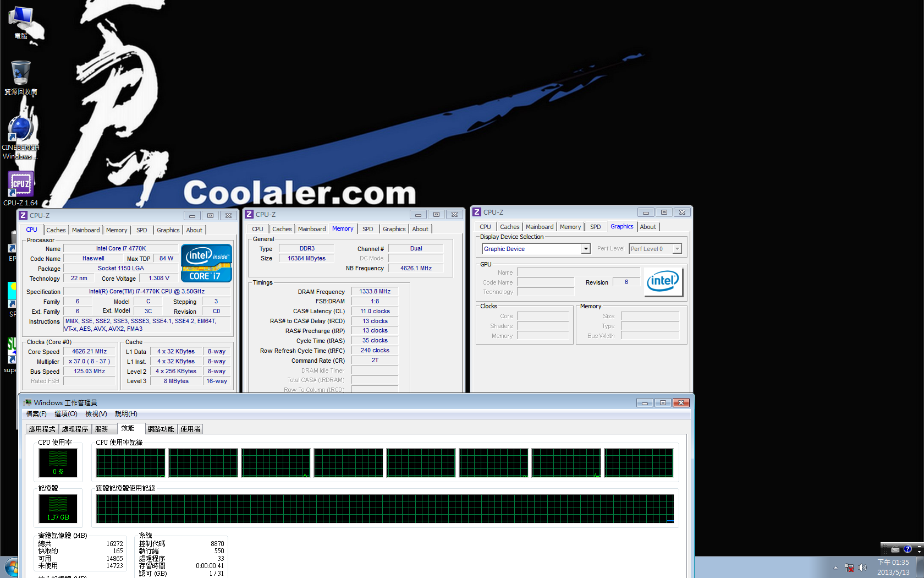The image size is (924, 578).
Task: Click the CPU-Z title icon of right window
Action: [x=477, y=212]
